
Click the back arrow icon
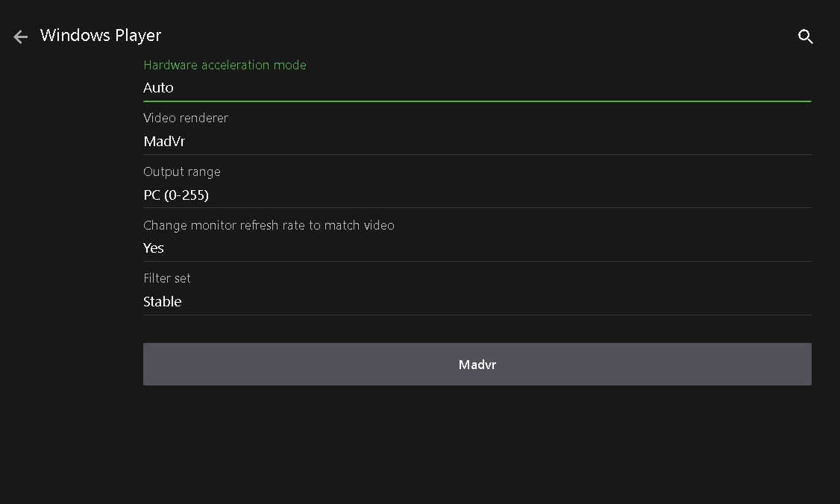tap(21, 37)
